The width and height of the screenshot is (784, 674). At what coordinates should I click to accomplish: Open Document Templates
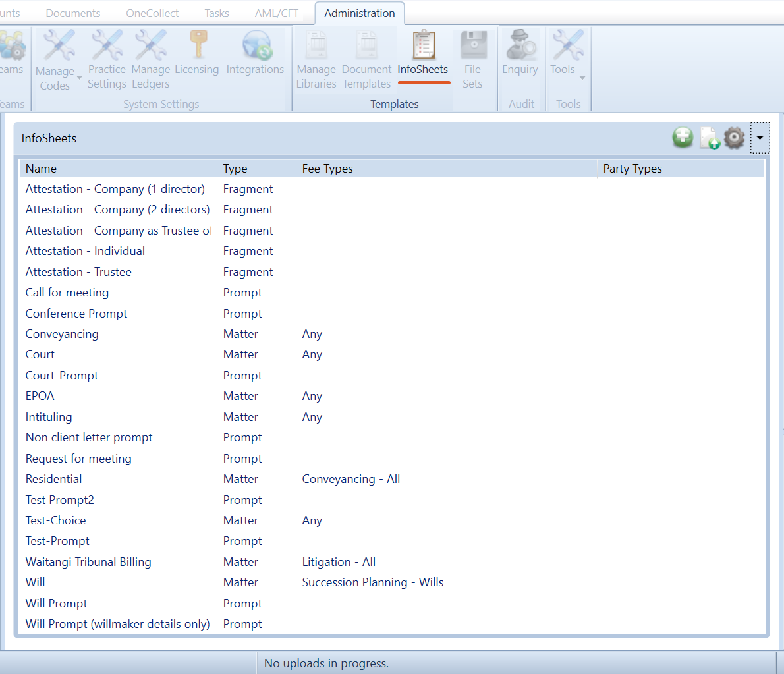[x=366, y=60]
